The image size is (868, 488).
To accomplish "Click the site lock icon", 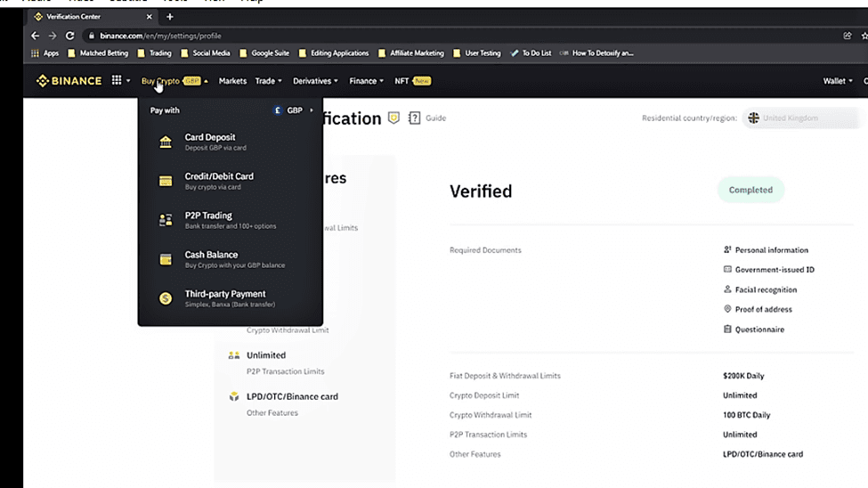I will (x=92, y=36).
